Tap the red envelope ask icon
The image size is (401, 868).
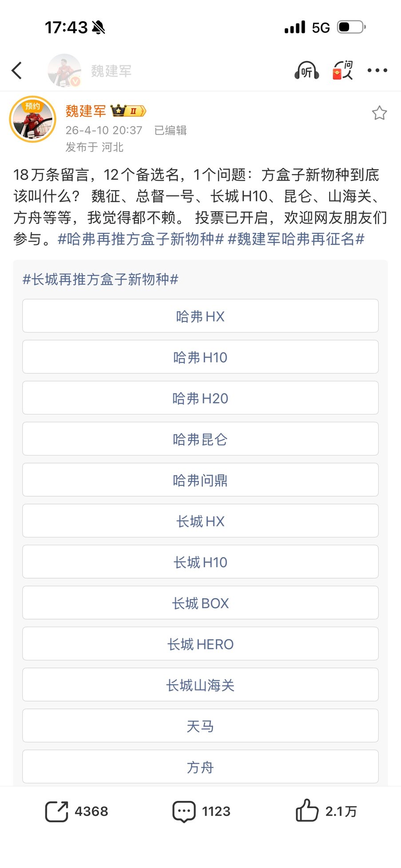pos(342,71)
